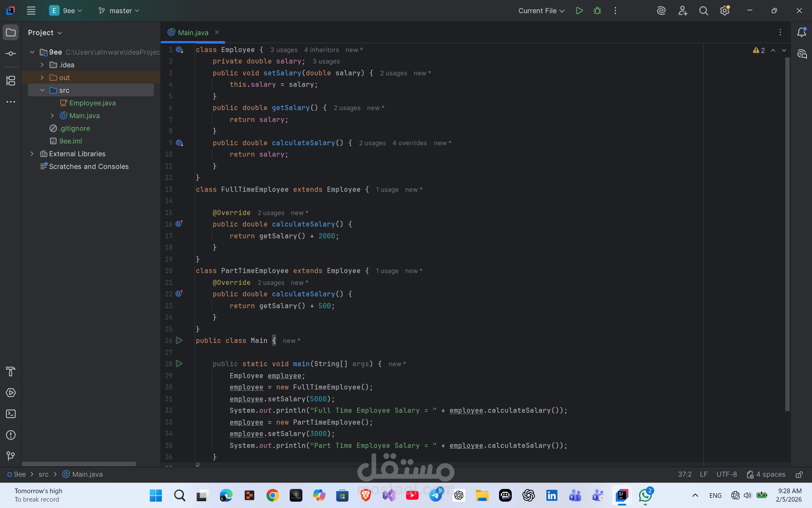Viewport: 812px width, 508px height.
Task: Expand External Libraries node
Action: click(x=32, y=154)
